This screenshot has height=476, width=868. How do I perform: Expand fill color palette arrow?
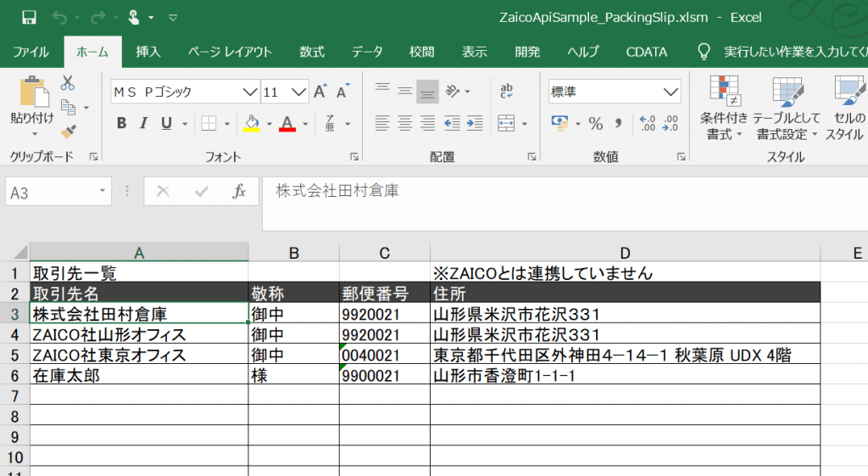click(269, 124)
